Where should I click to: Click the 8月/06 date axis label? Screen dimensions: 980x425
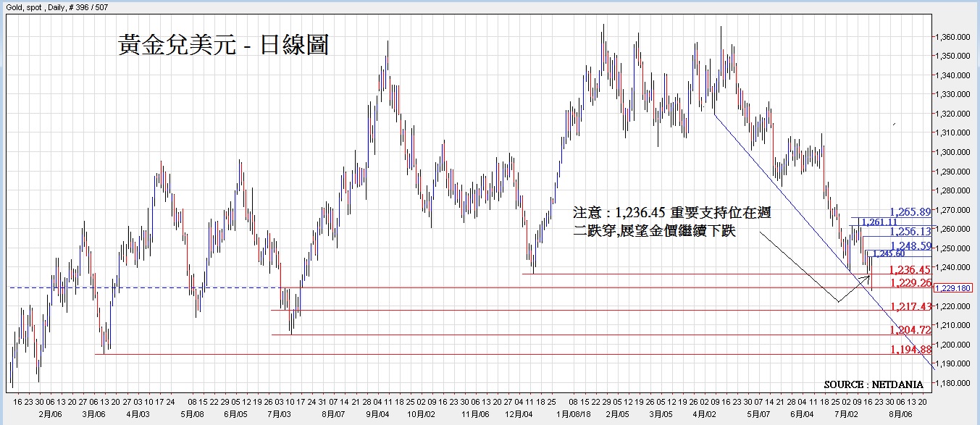tap(900, 415)
